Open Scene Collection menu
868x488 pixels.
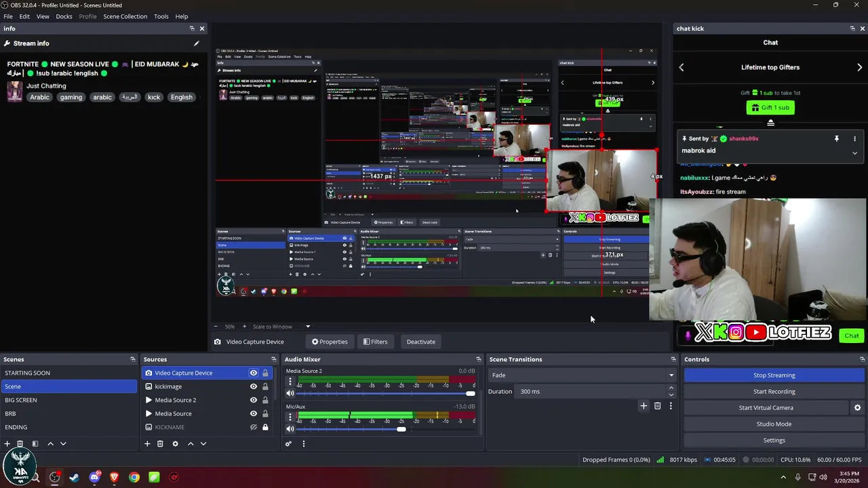click(x=125, y=16)
